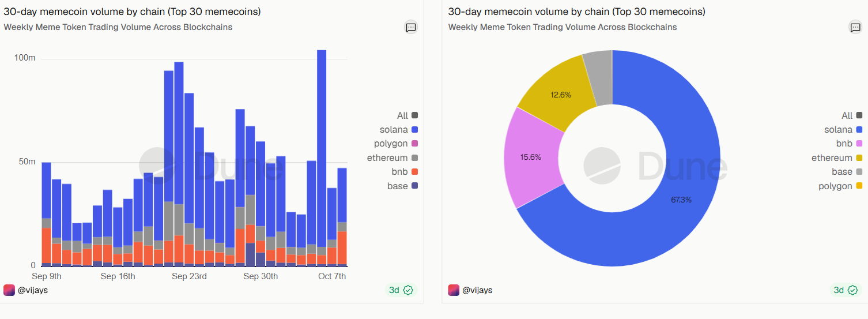The image size is (868, 319).
Task: Click '50m' y-axis label
Action: pyautogui.click(x=27, y=162)
